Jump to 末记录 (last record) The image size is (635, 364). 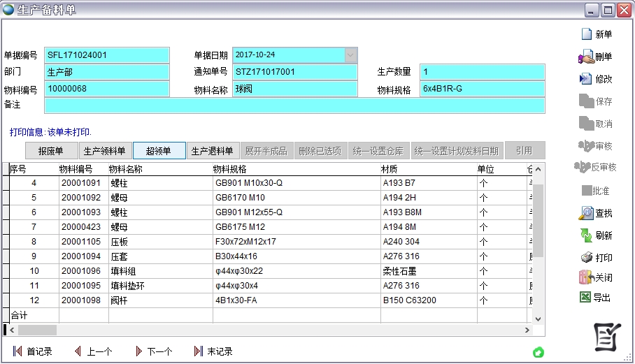(x=213, y=351)
